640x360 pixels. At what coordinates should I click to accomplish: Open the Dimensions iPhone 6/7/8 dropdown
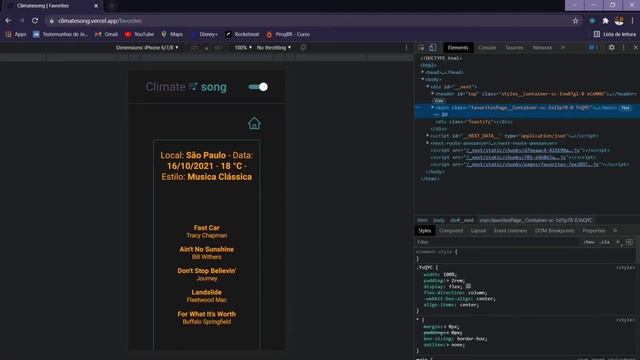(147, 48)
